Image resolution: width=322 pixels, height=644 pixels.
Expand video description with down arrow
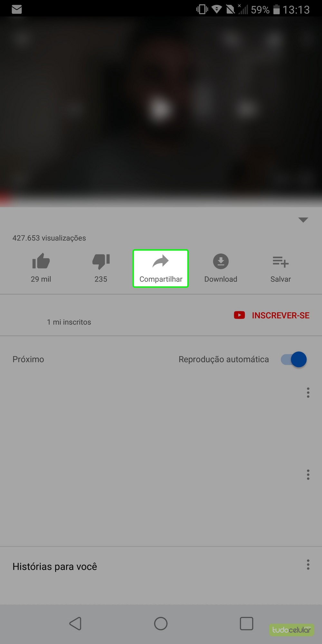tap(303, 220)
